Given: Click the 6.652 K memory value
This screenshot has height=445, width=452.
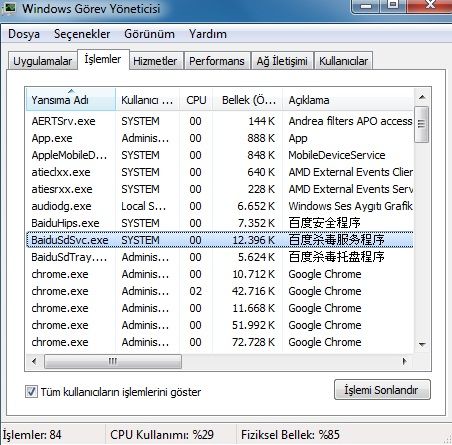Looking at the screenshot, I should pyautogui.click(x=256, y=206).
